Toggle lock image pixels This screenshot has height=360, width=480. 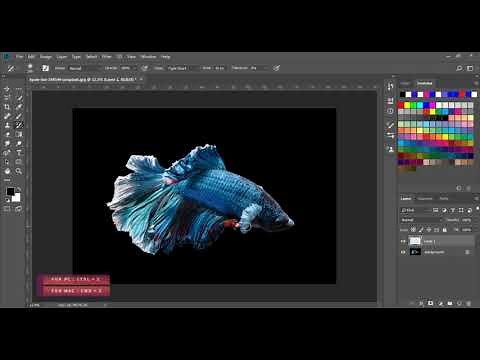tap(421, 230)
